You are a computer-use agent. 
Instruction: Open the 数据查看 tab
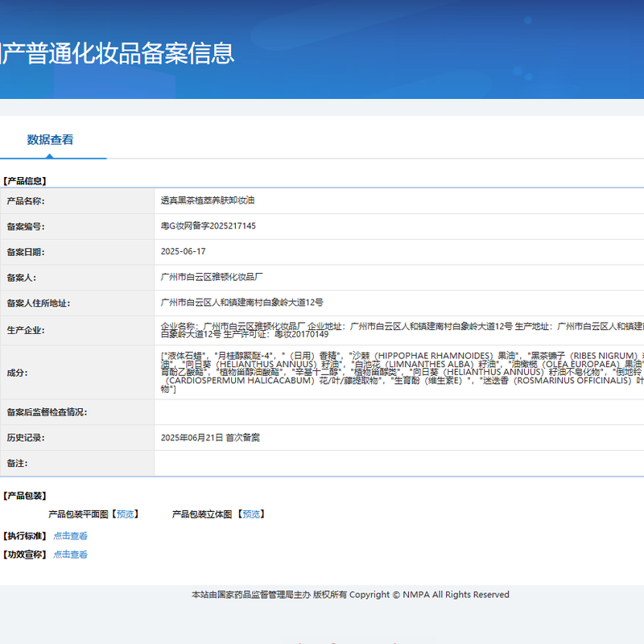(50, 139)
